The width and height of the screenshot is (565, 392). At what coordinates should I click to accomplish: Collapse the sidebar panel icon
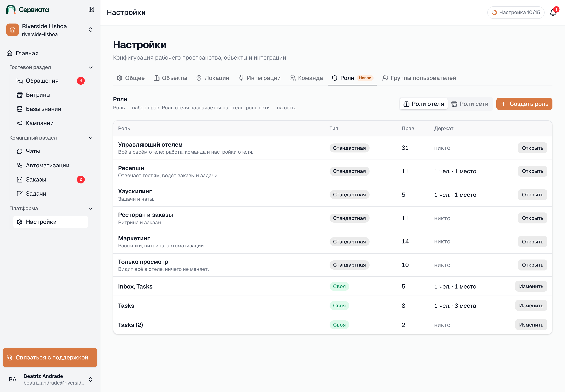91,10
